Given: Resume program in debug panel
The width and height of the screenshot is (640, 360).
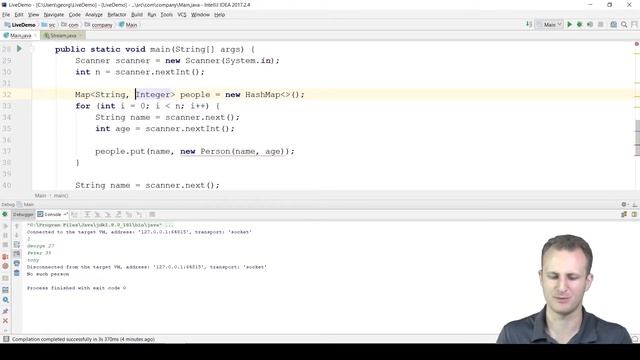Looking at the screenshot, I should click(5, 226).
